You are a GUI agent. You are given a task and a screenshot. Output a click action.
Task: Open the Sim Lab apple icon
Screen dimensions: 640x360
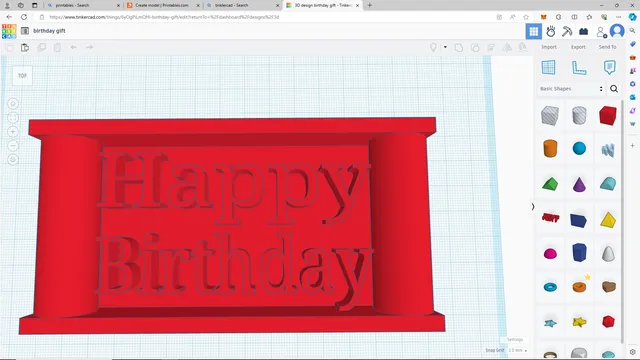[x=551, y=31]
